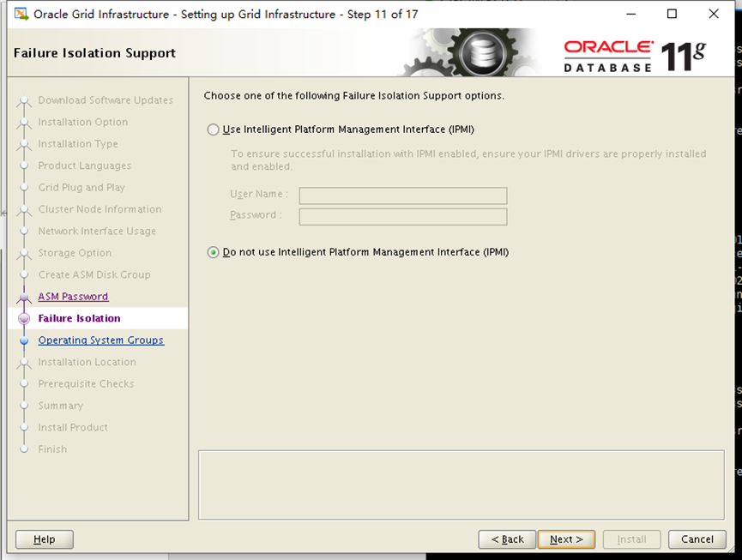
Task: Click the Install Product step text
Action: click(x=73, y=428)
